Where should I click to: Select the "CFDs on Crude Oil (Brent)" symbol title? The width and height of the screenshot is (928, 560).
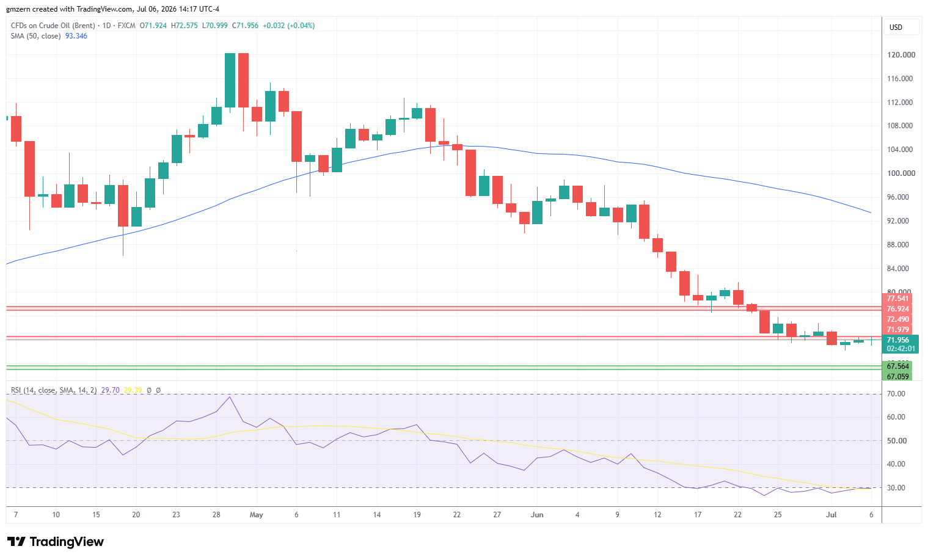point(53,26)
